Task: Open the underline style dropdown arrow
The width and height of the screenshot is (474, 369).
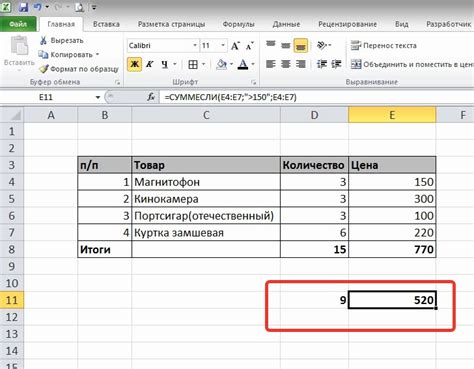Action: (x=175, y=64)
